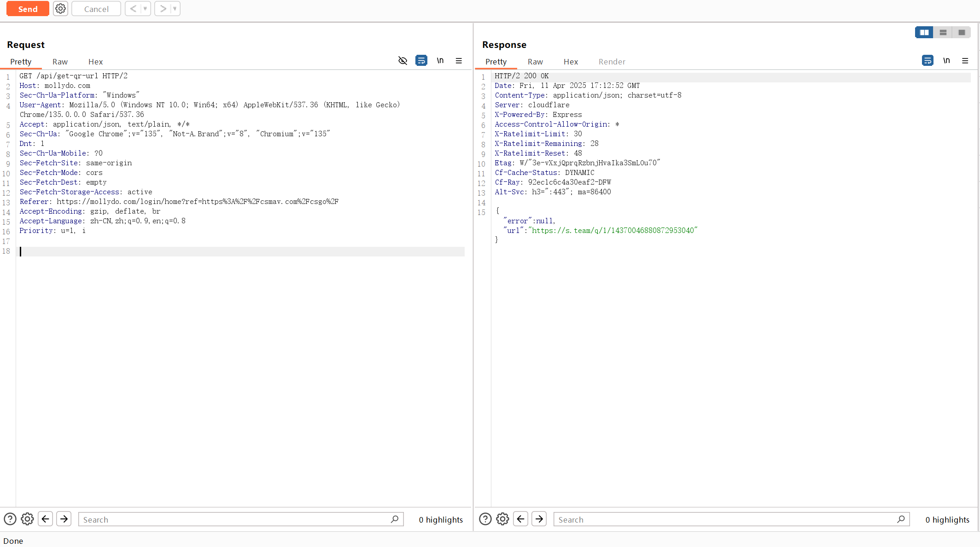The height and width of the screenshot is (547, 980).
Task: Open Response search settings gear
Action: tap(502, 519)
